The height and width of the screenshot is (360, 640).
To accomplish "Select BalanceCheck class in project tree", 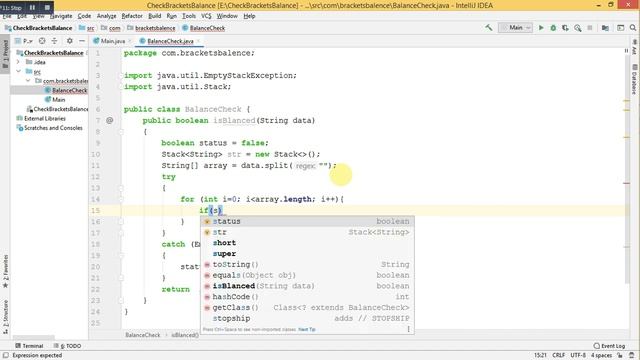I will pyautogui.click(x=66, y=90).
